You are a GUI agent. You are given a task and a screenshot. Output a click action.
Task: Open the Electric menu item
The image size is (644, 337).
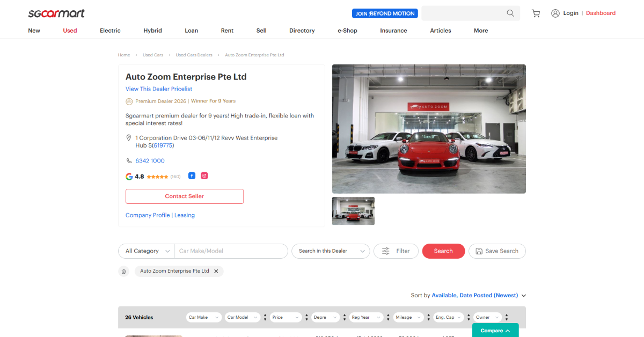pos(110,31)
